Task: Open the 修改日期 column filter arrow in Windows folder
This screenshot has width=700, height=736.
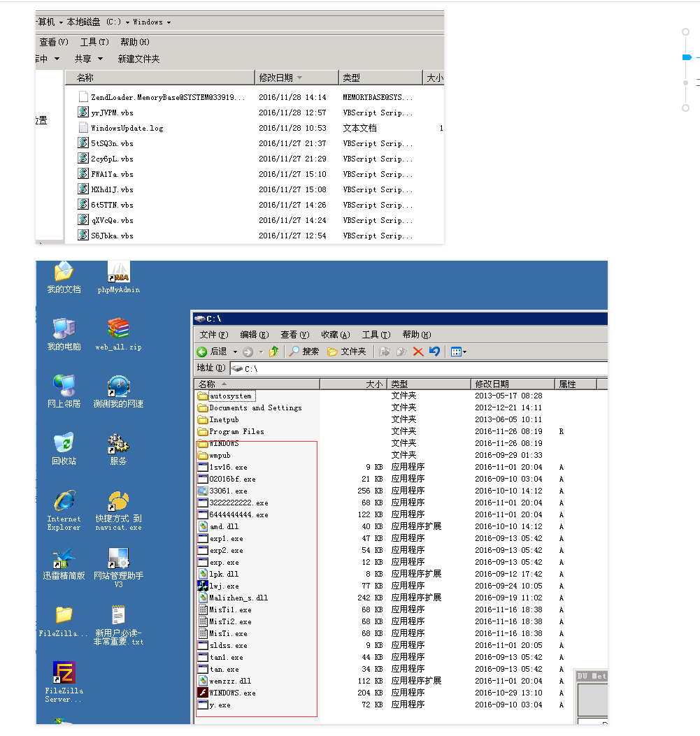Action: pyautogui.click(x=299, y=78)
